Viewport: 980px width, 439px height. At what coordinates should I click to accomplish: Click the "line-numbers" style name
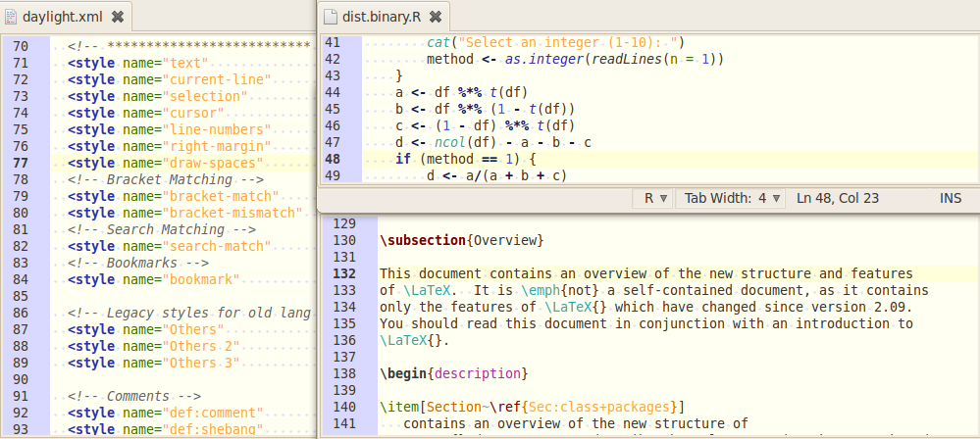(x=216, y=129)
